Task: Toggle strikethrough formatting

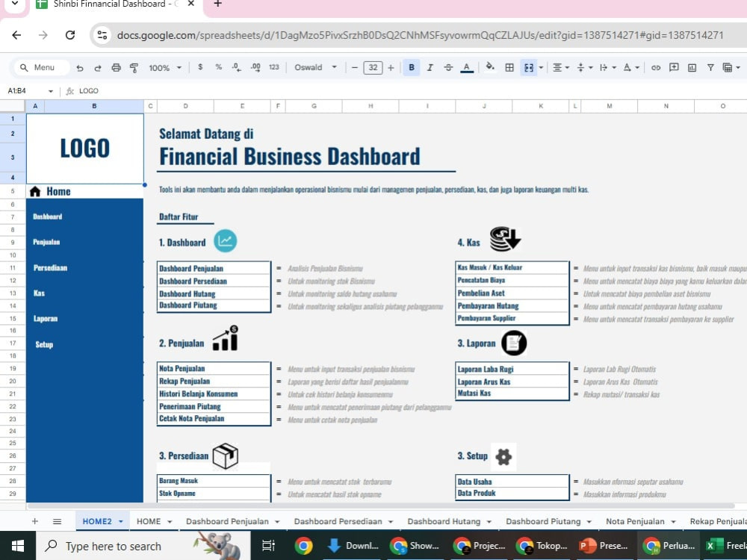Action: 448,68
